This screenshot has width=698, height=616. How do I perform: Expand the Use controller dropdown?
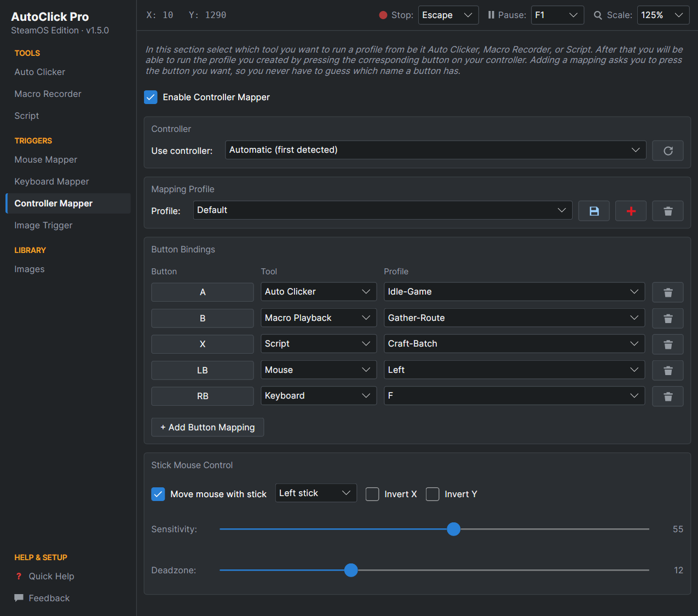(x=436, y=150)
